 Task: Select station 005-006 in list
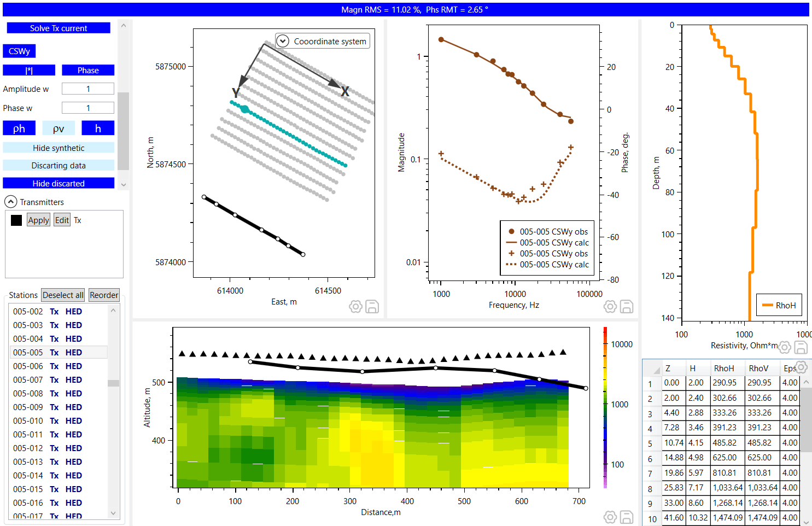[x=59, y=366]
